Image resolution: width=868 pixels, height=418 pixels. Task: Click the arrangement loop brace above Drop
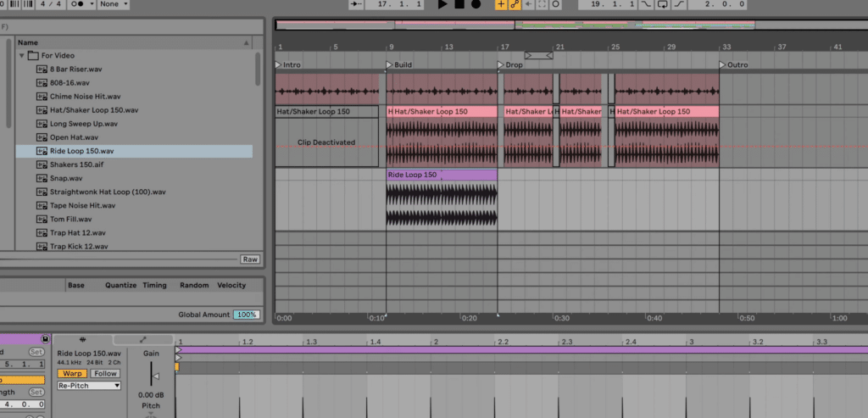click(538, 55)
